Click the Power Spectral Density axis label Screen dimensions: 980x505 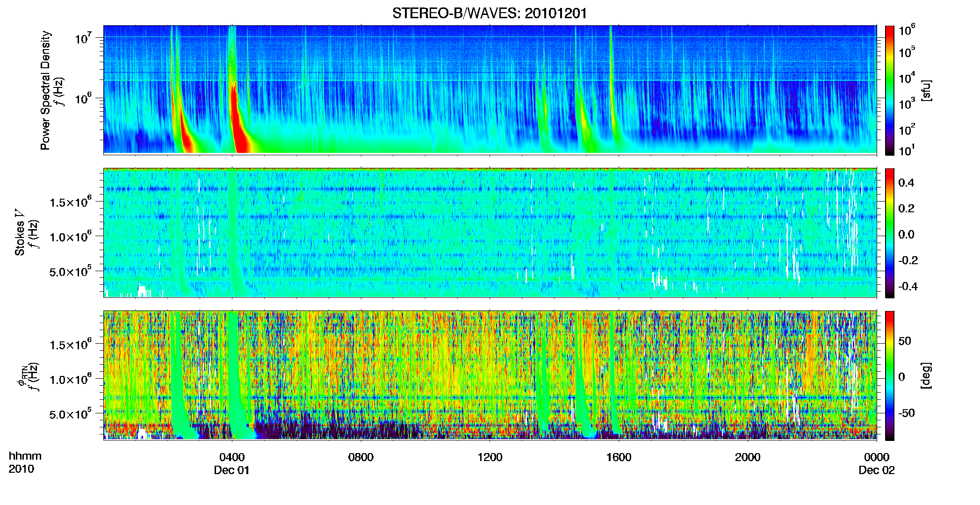pos(45,90)
